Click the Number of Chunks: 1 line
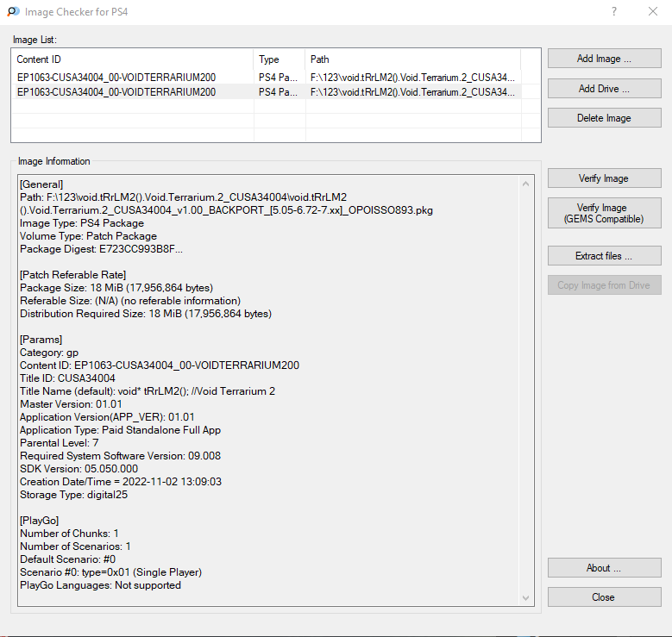 [69, 534]
